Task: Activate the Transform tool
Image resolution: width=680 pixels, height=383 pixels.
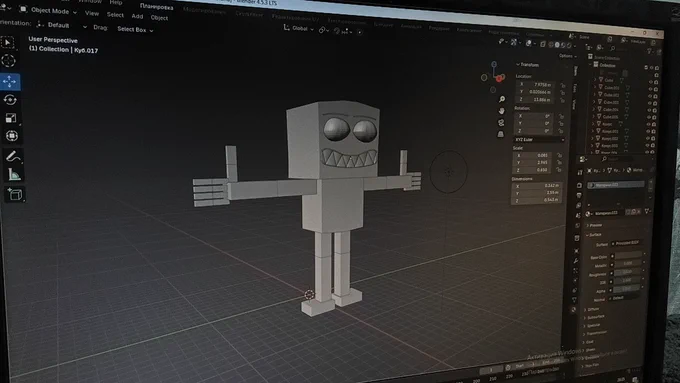Action: tap(12, 136)
